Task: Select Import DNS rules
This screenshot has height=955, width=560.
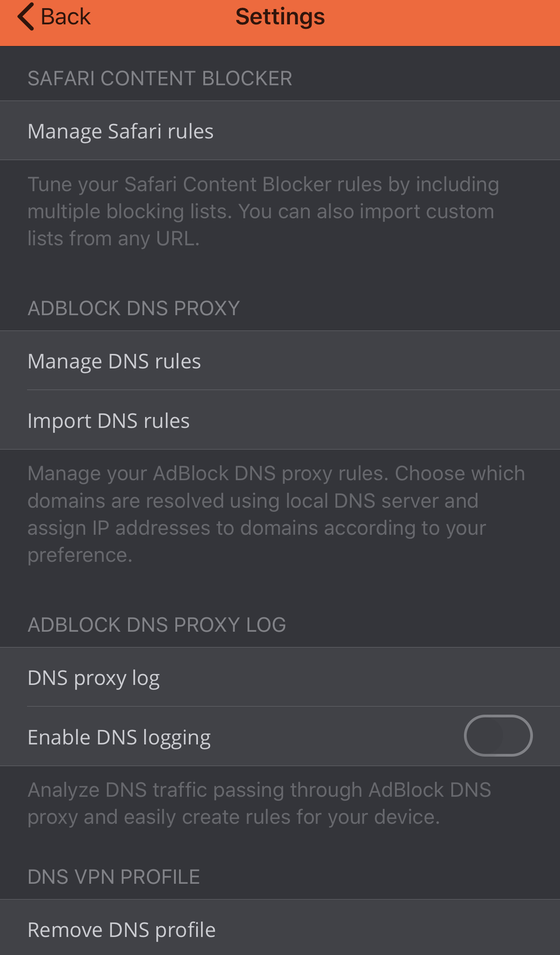Action: tap(280, 420)
